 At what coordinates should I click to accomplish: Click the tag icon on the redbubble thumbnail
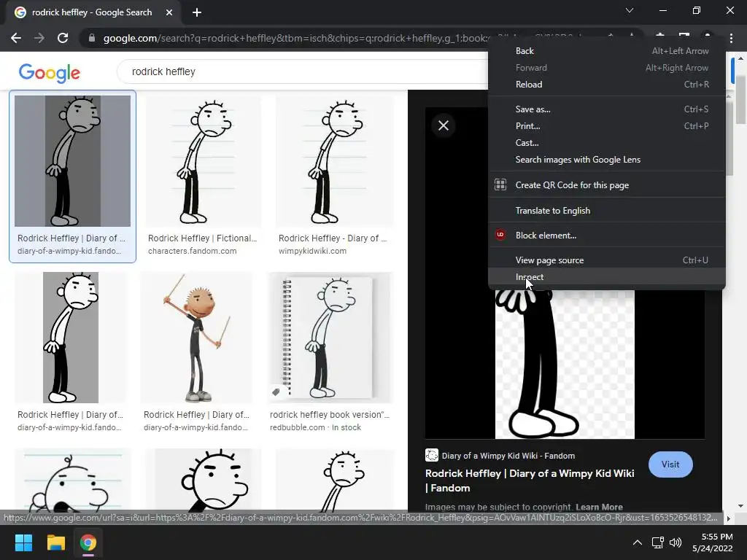click(276, 392)
